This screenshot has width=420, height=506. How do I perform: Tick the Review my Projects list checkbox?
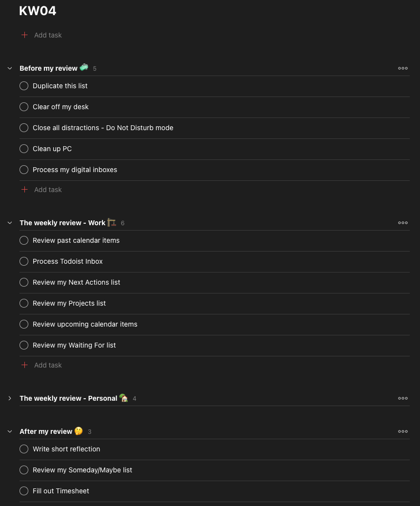pyautogui.click(x=24, y=303)
